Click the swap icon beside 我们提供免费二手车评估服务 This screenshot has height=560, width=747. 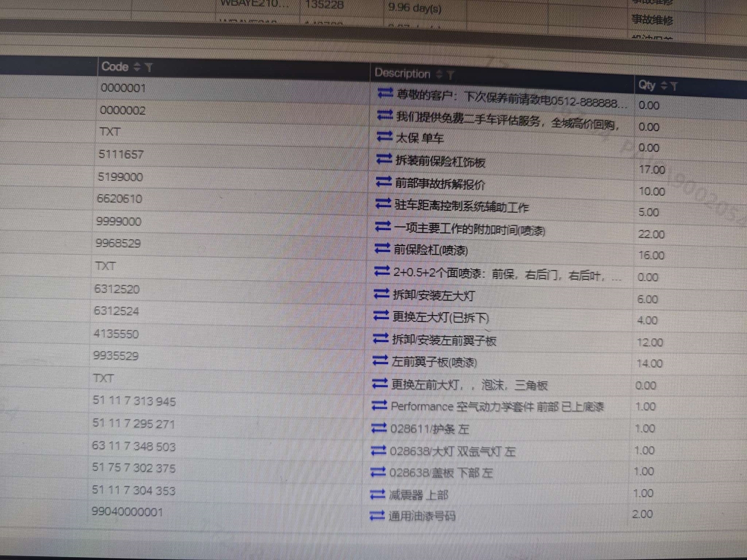(385, 116)
